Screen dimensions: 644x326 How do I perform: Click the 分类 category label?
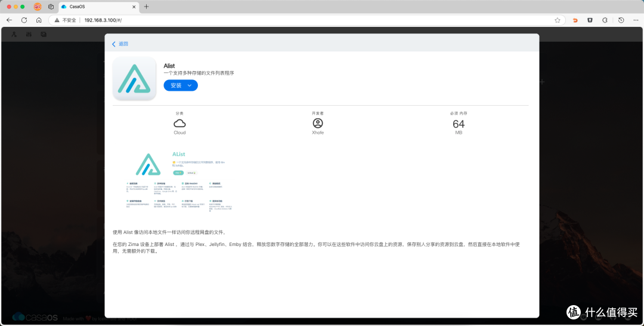click(179, 113)
